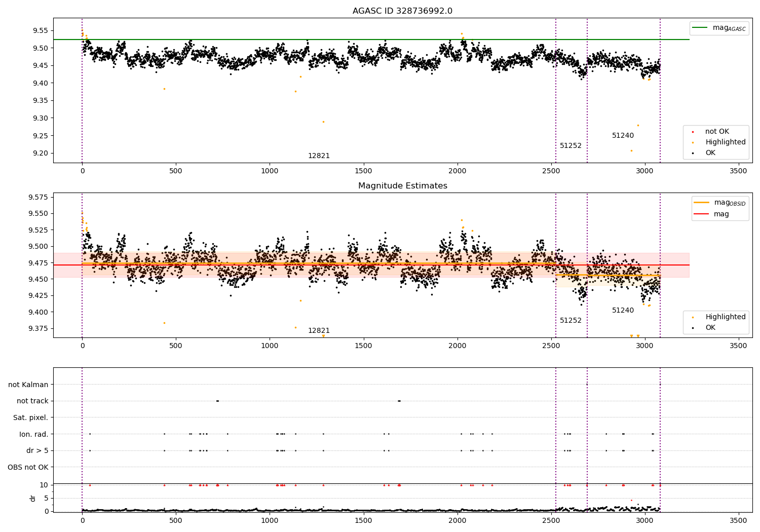Screen dimensions: 760x532
Task: Click the orange outlier point near 9.29 in top plot
Action: pyautogui.click(x=323, y=122)
